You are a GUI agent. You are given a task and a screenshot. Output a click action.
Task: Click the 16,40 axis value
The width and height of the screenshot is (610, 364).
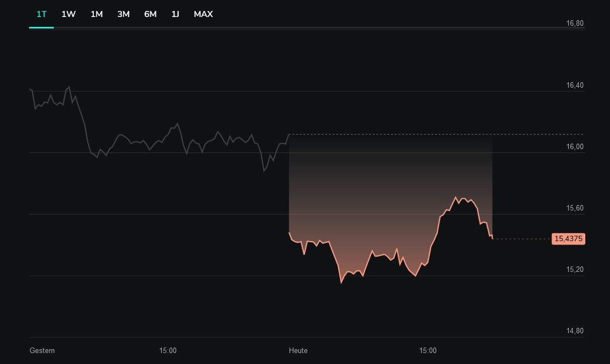[574, 85]
